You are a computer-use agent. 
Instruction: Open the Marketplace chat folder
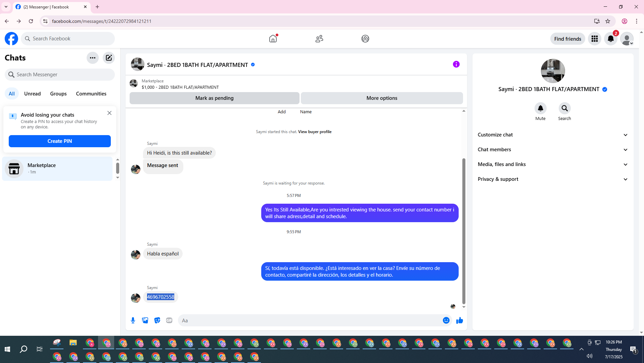click(57, 169)
